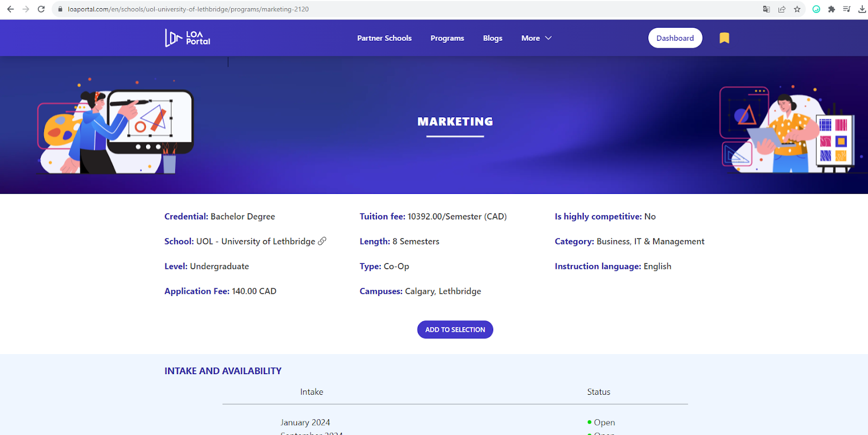868x435 pixels.
Task: Click Campuses: Calgary, Lethbridge text
Action: pos(420,291)
